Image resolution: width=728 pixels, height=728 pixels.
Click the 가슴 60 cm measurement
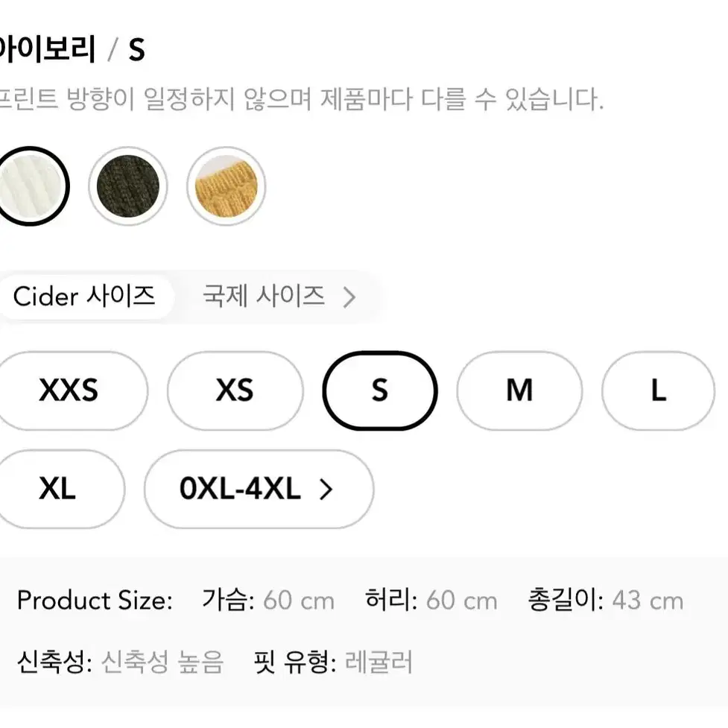click(x=268, y=600)
